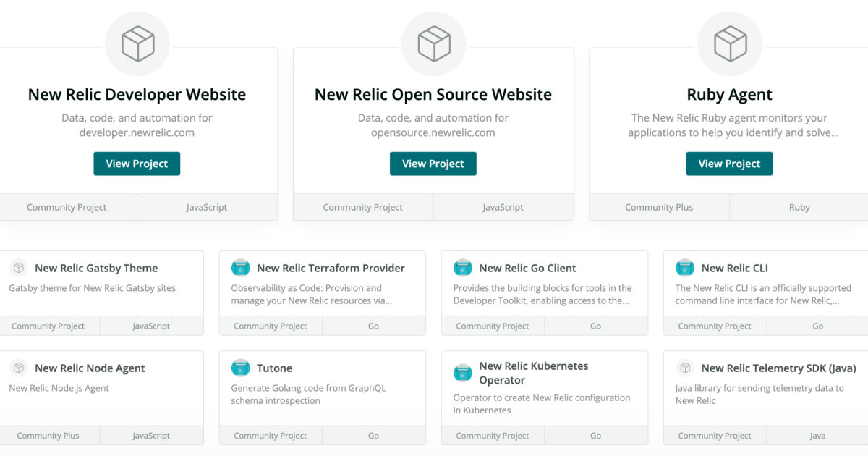Click the Community Plus tag under Ruby Agent
Screen dimensions: 868x456
point(659,207)
